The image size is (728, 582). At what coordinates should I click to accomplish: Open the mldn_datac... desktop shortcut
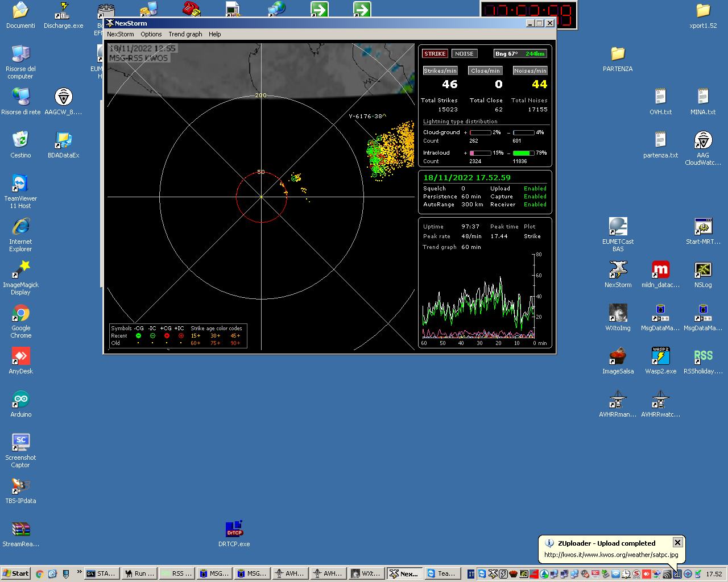coord(660,275)
